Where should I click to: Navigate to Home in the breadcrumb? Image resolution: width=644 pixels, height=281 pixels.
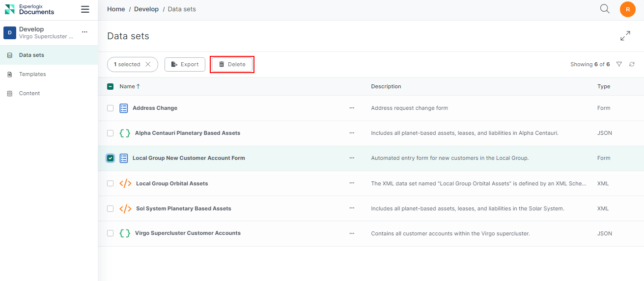(116, 9)
